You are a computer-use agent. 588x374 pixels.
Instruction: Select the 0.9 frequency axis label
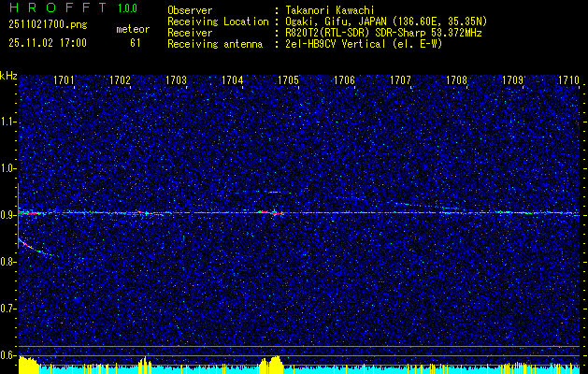click(7, 215)
